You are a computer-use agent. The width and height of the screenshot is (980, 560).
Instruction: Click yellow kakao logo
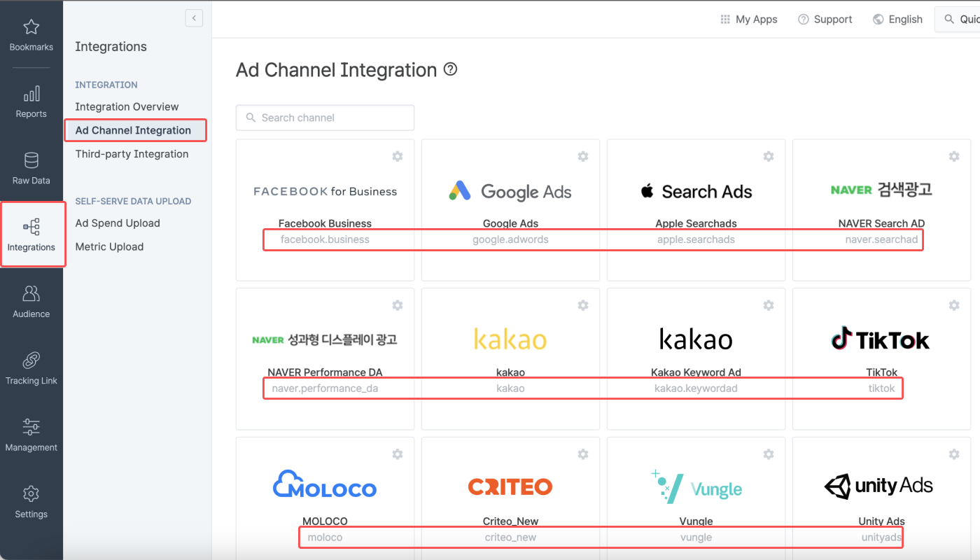[510, 339]
